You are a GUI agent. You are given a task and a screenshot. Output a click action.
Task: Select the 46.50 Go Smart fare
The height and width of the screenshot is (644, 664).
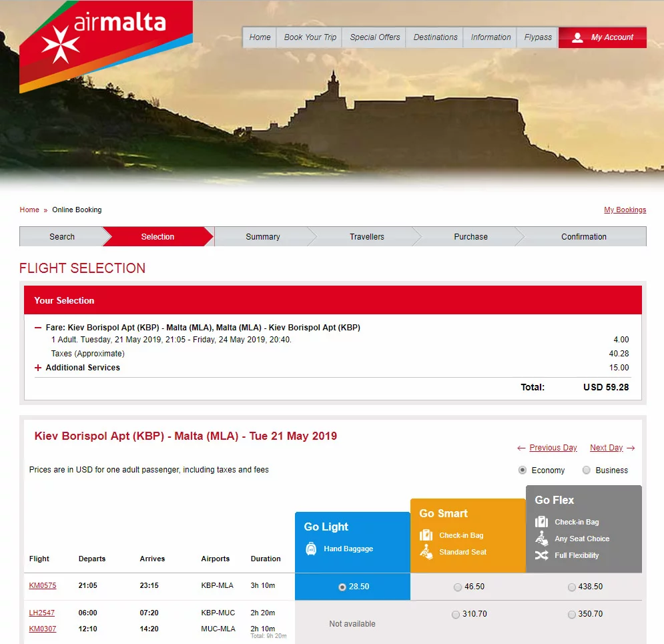[x=457, y=587]
